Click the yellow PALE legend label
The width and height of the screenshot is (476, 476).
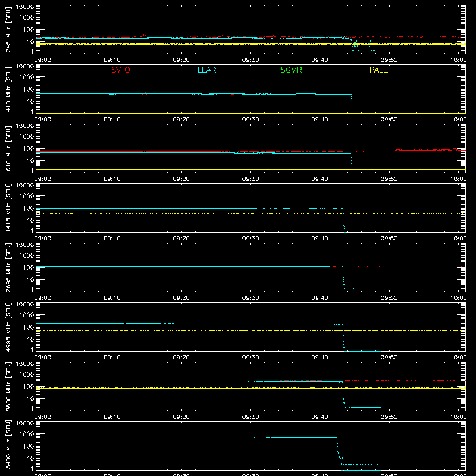click(378, 70)
